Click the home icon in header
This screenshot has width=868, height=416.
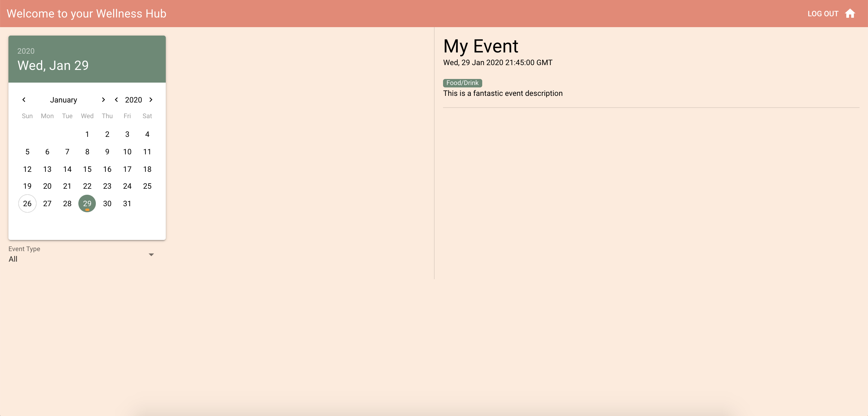(850, 14)
